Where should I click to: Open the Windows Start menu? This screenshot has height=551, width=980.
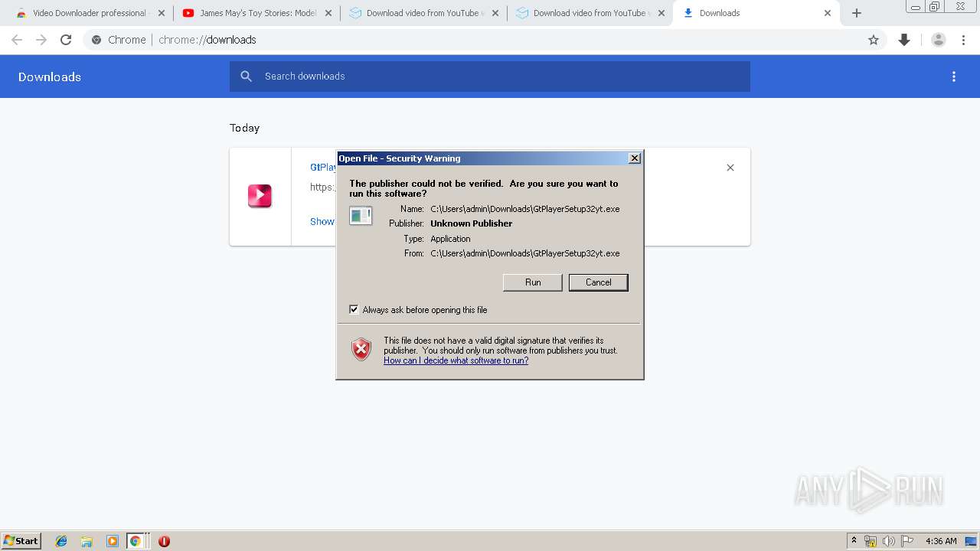coord(21,541)
